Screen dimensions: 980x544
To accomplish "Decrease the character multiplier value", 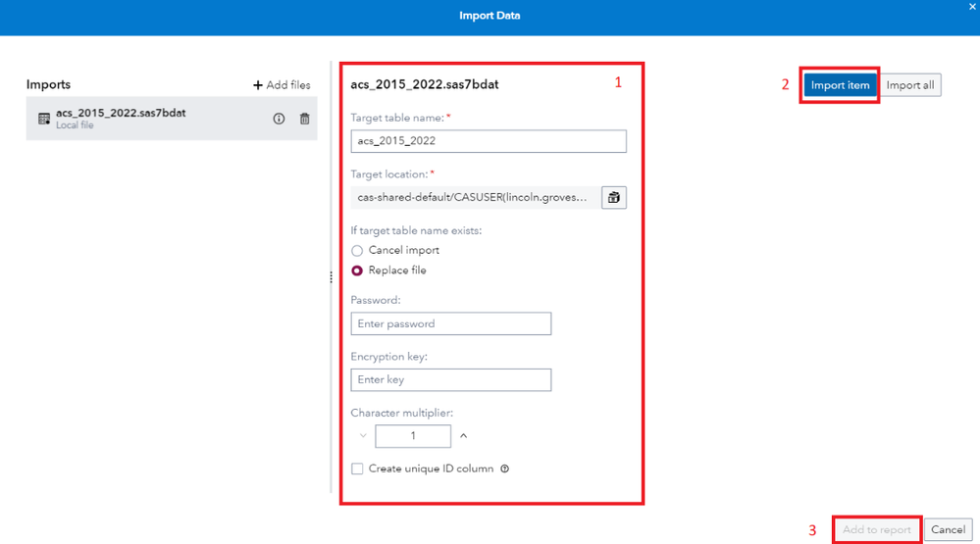I will (363, 435).
